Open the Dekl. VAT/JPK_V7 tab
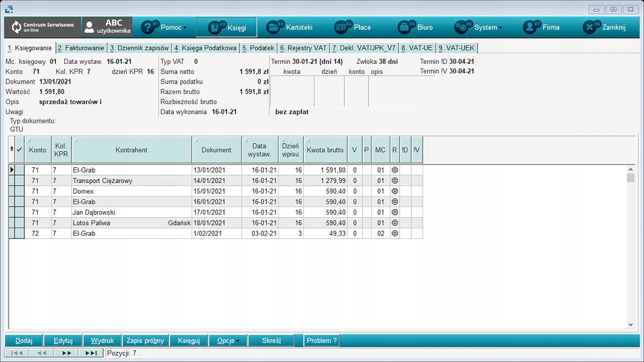The width and height of the screenshot is (644, 362). click(364, 48)
